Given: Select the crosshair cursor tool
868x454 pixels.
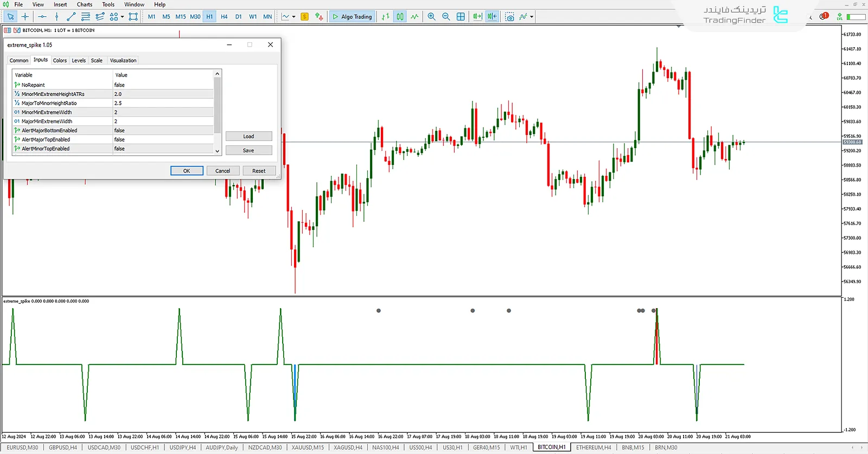Looking at the screenshot, I should [25, 17].
